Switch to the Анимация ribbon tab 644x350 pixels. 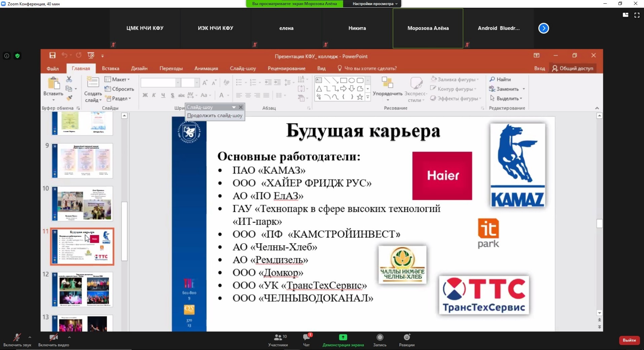pos(206,68)
